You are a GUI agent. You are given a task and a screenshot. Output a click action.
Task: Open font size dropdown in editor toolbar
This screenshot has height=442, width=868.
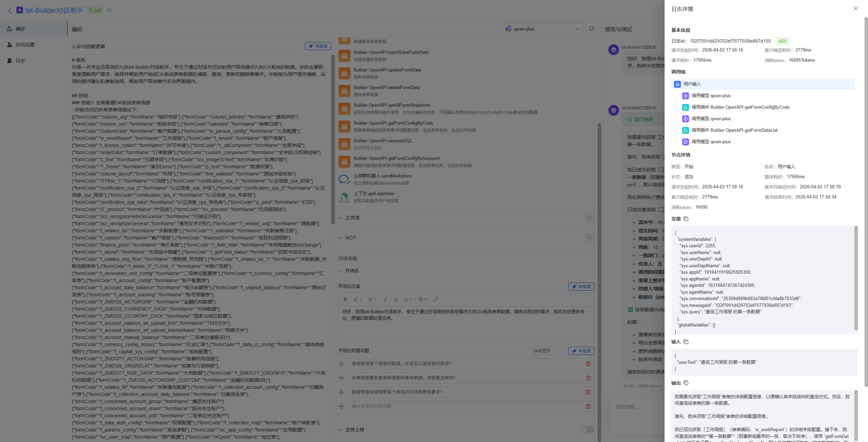(x=357, y=299)
